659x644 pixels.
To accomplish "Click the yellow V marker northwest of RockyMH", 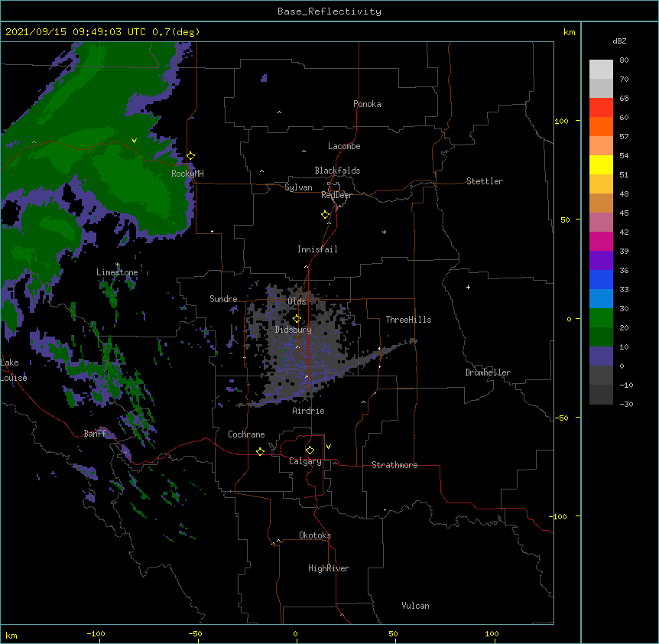I will 134,141.
